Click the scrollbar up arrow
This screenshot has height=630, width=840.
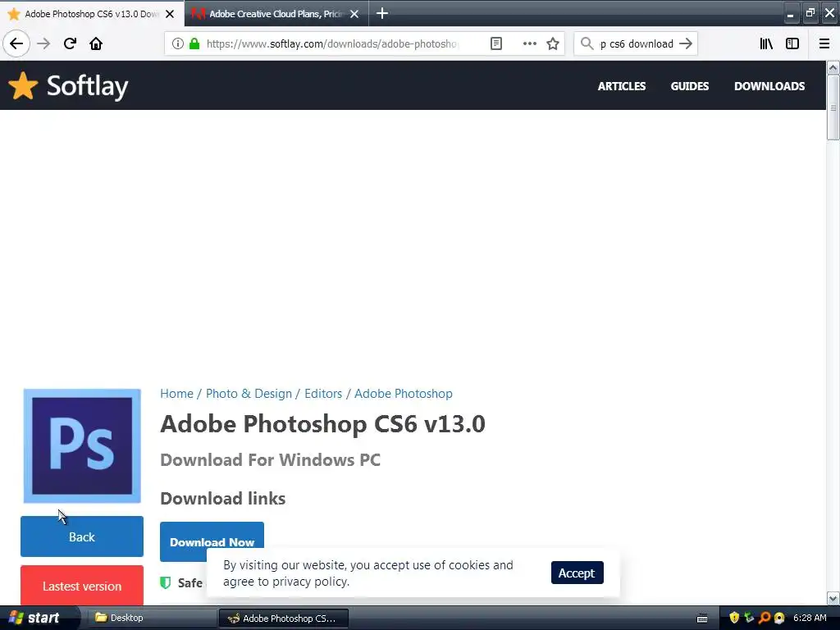(x=833, y=67)
